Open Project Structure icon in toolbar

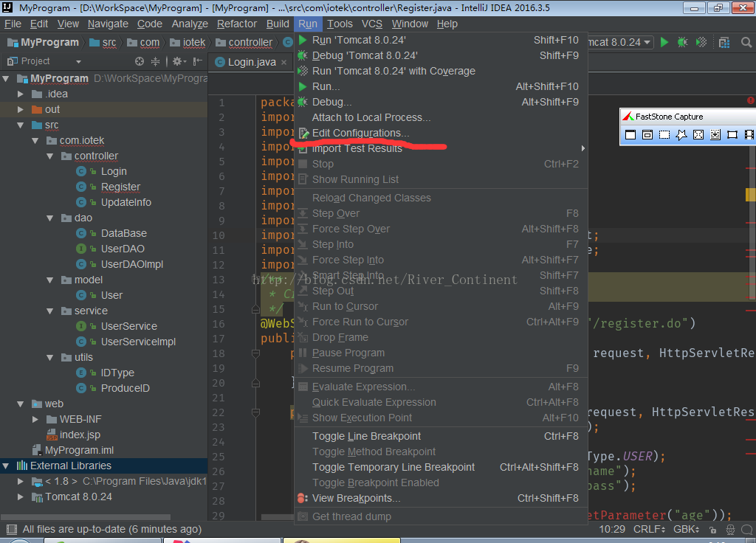(x=724, y=42)
